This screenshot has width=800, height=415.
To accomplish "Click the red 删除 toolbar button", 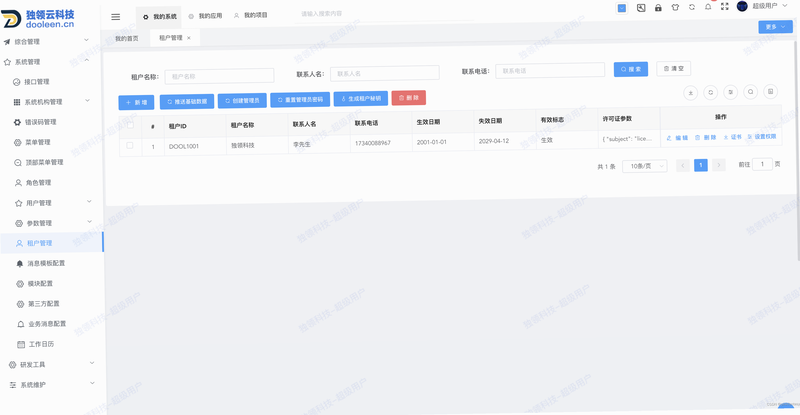I will point(409,97).
